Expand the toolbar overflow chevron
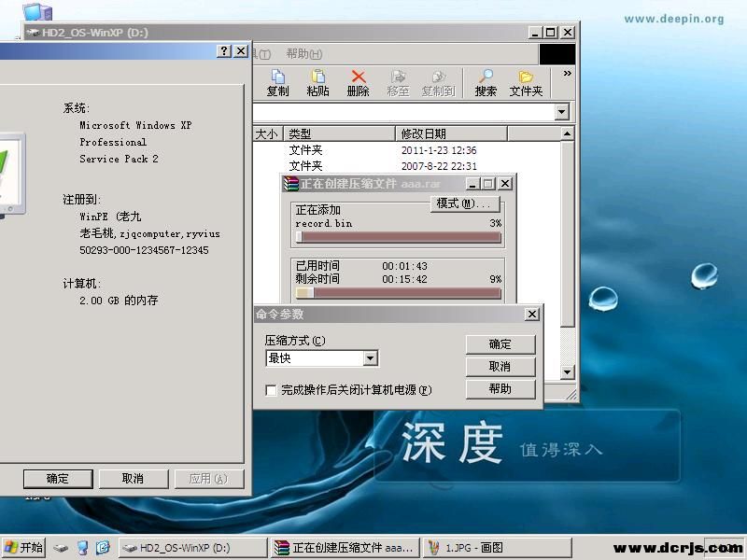Viewport: 747px width, 560px height. pos(567,74)
